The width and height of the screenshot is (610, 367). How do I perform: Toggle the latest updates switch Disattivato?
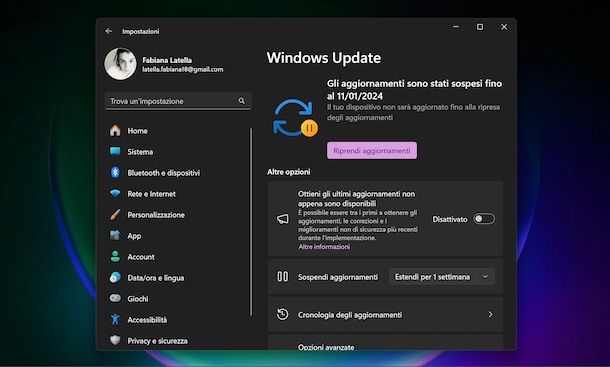pyautogui.click(x=484, y=219)
